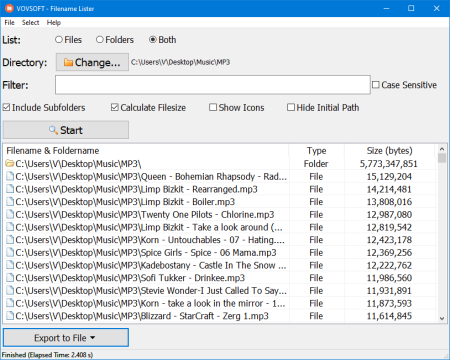Open the Help menu
450x360 pixels.
(54, 23)
